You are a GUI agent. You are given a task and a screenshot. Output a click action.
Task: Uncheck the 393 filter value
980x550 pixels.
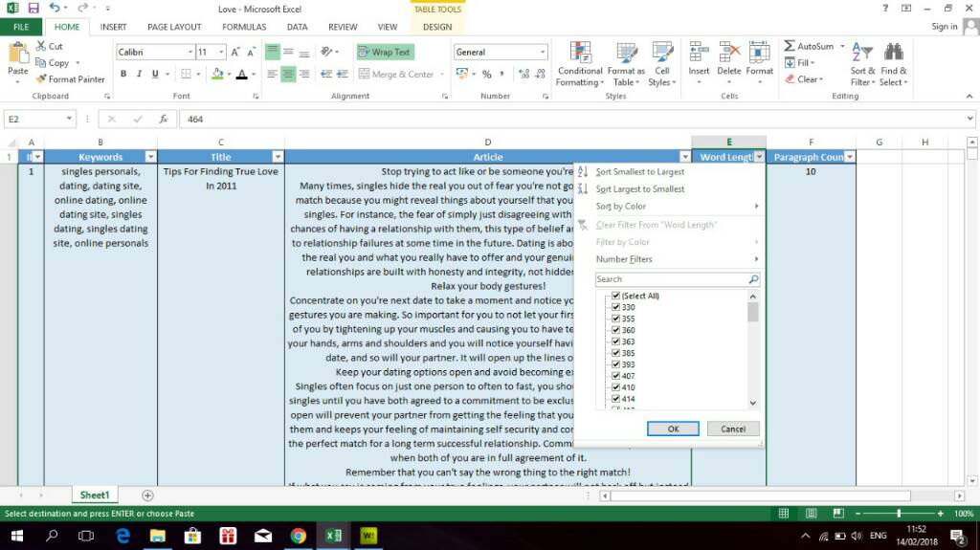point(615,363)
